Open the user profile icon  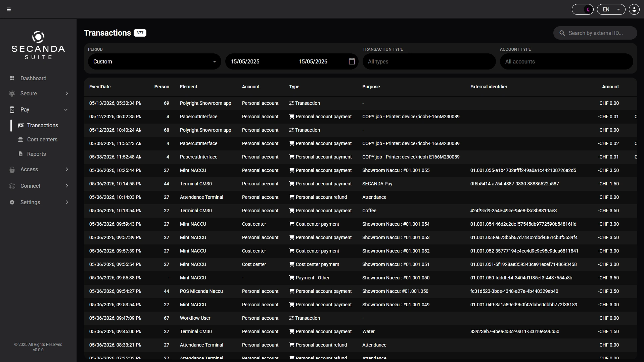pyautogui.click(x=634, y=9)
